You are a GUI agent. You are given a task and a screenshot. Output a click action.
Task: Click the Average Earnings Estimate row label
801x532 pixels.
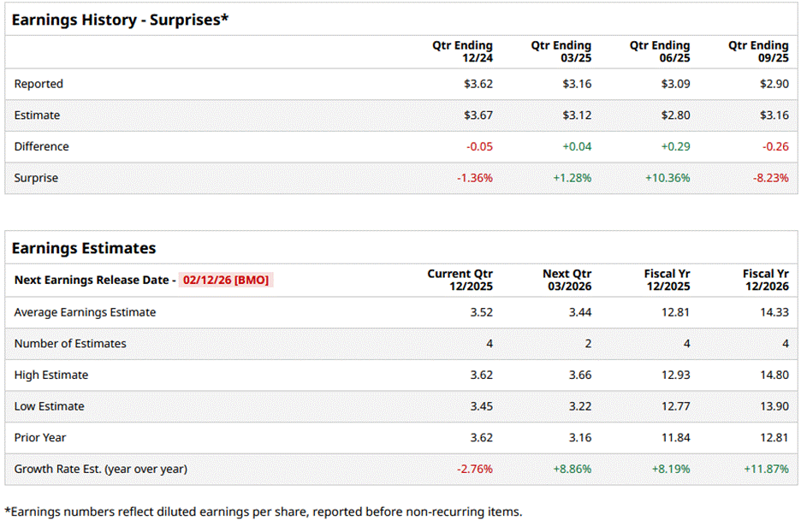[85, 312]
